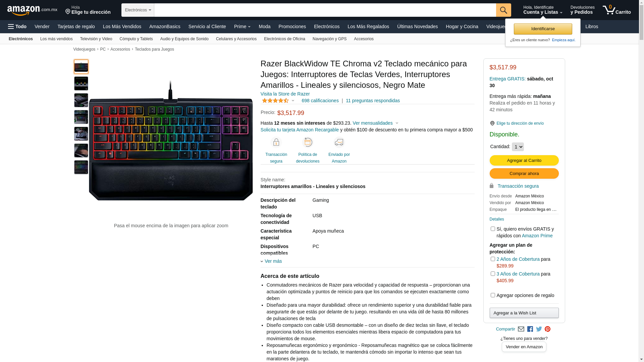644x362 pixels.
Task: Open the shopping cart icon
Action: 616,10
